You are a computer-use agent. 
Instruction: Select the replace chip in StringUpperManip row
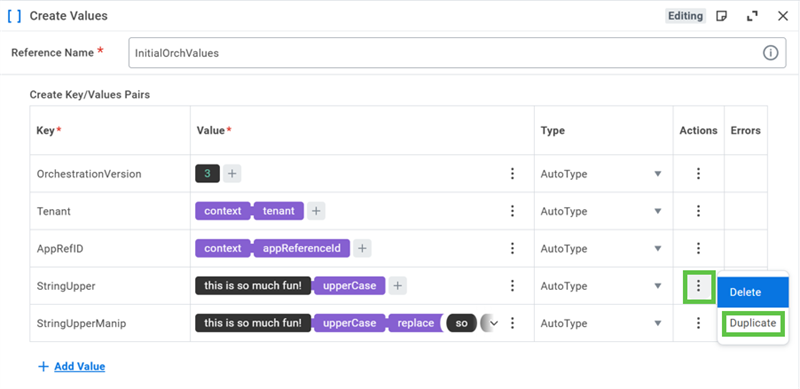point(415,323)
